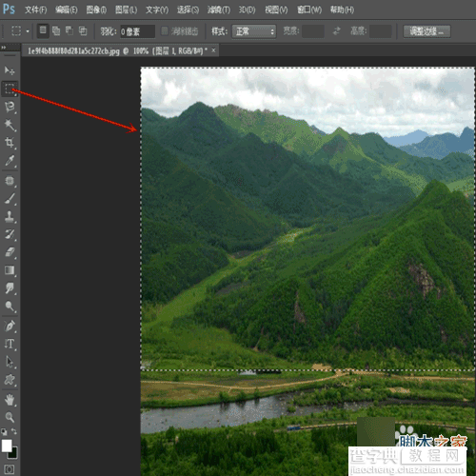Click the 调整边缘 refine edge button
The image size is (476, 476).
pyautogui.click(x=426, y=31)
